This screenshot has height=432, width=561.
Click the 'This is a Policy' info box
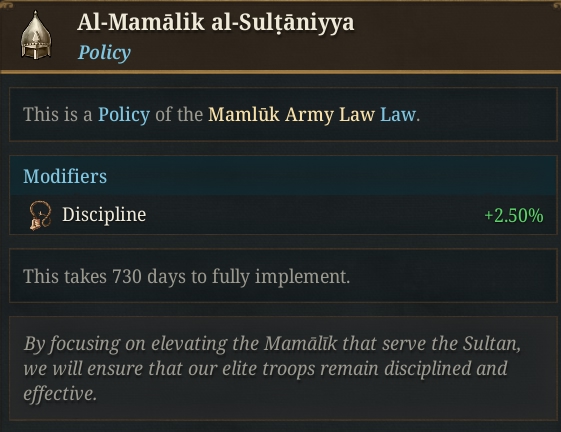pos(283,115)
